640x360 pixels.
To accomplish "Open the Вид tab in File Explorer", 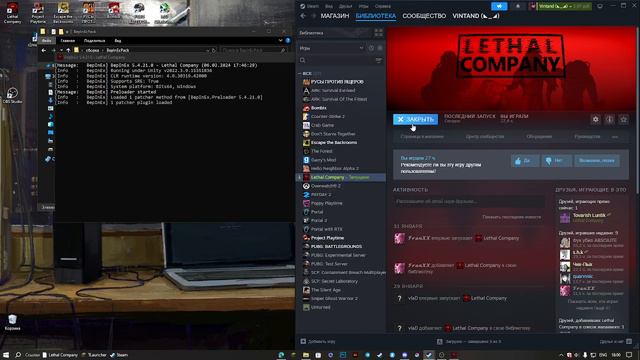I will 118,41.
